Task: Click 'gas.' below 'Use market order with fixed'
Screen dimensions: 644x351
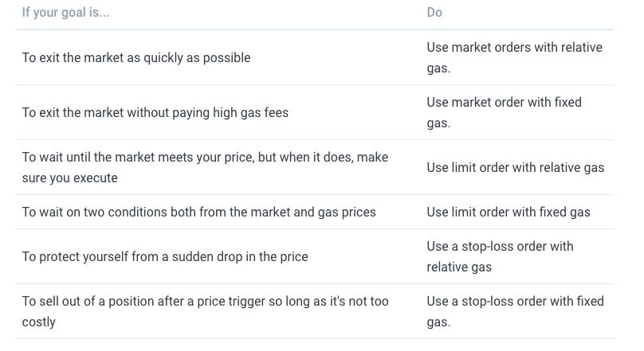Action: click(438, 123)
